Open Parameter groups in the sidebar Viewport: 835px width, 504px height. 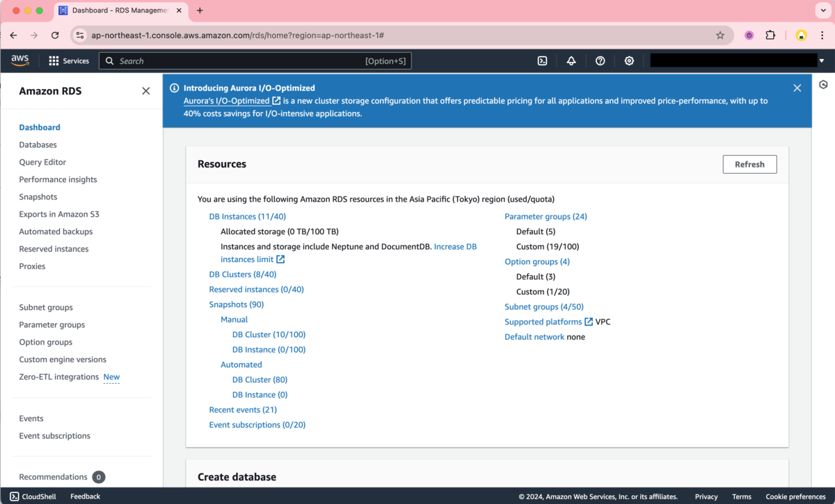point(52,325)
